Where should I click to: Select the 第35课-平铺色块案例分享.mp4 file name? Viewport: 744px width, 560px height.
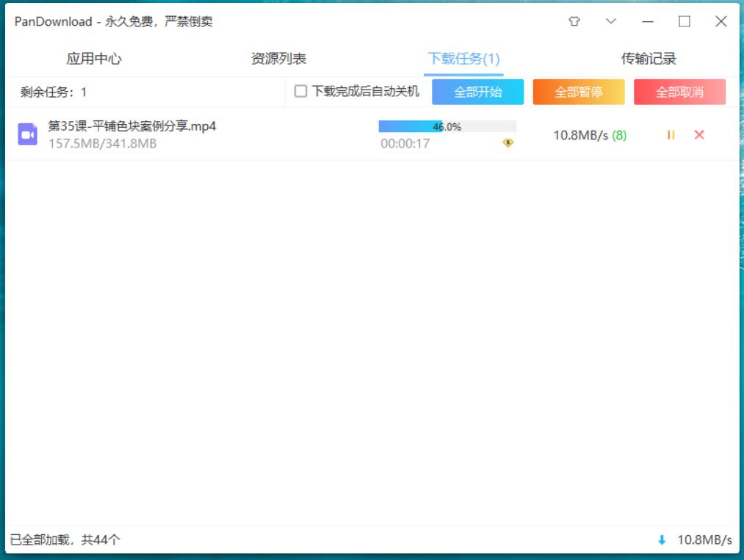[x=132, y=126]
